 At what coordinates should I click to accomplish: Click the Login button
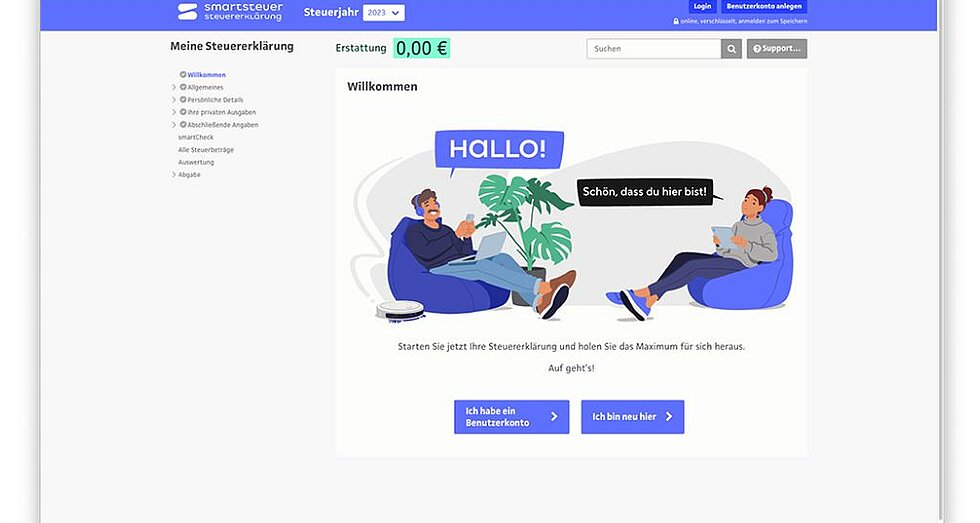[x=702, y=6]
